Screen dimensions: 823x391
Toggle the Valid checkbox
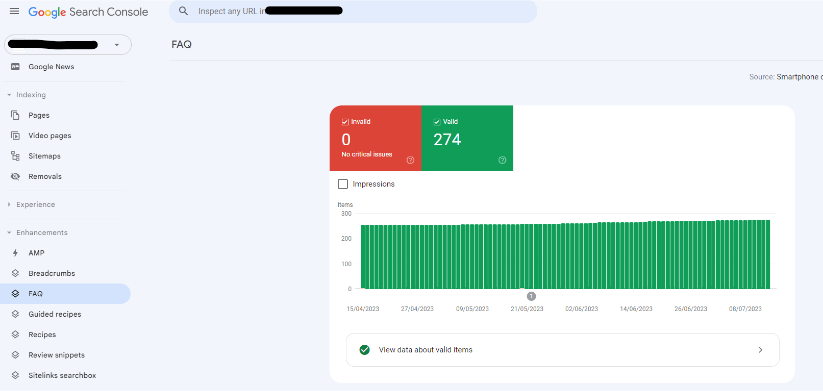click(x=437, y=122)
